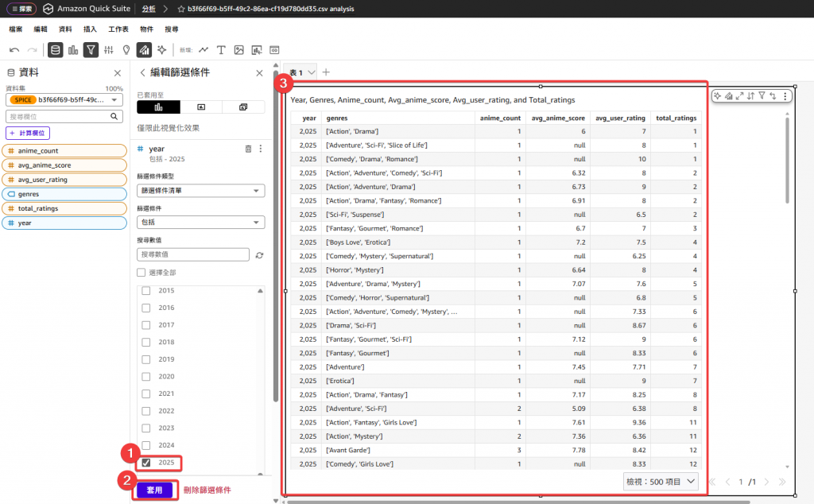Click the Apply 套用 button
The height and width of the screenshot is (504, 814).
coord(155,490)
